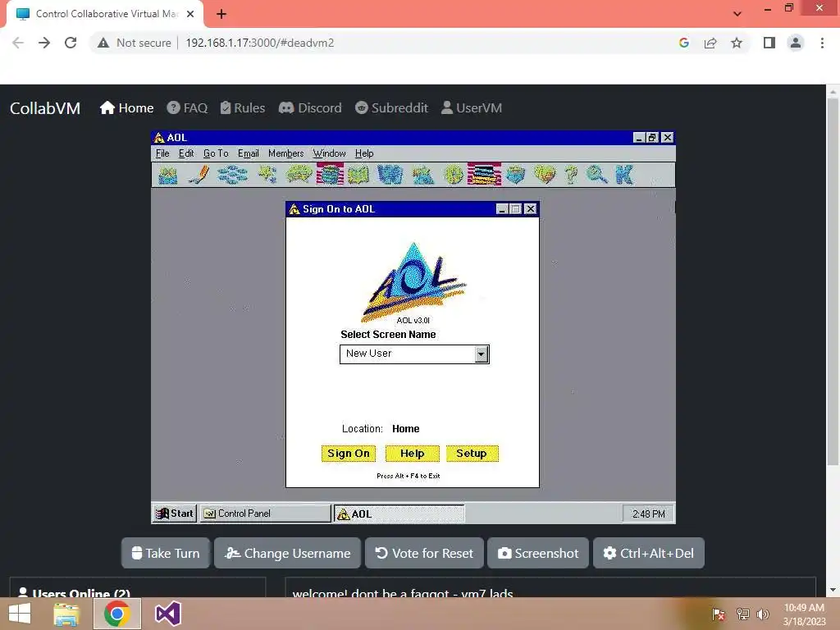Click the Change Username button
The height and width of the screenshot is (630, 840).
(x=287, y=553)
